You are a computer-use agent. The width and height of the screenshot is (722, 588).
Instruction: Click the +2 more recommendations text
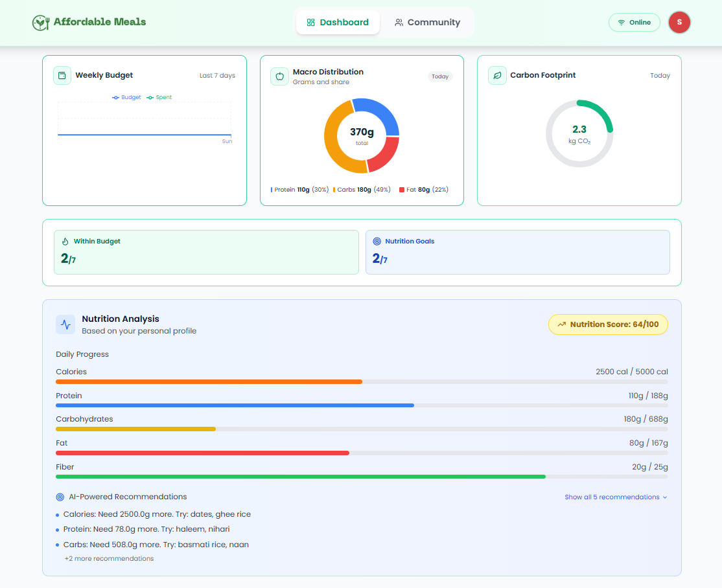[109, 559]
